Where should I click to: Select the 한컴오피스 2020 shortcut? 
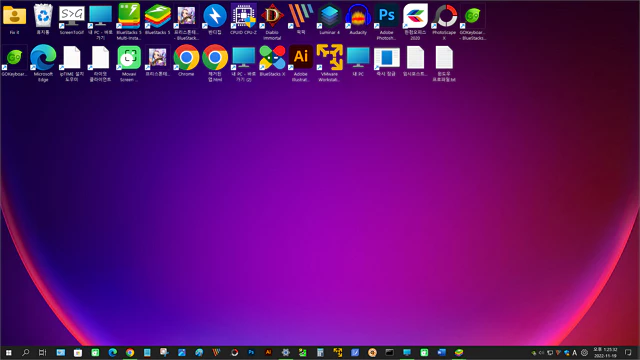pyautogui.click(x=415, y=21)
